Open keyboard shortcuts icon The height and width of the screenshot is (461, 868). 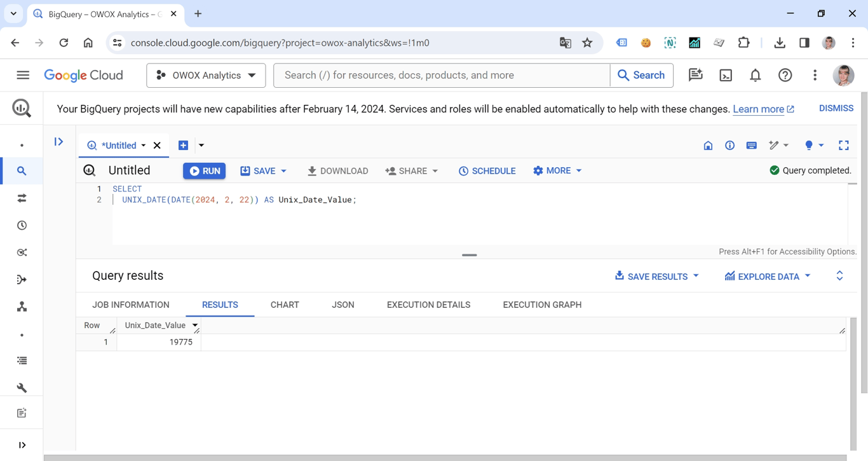pyautogui.click(x=751, y=146)
